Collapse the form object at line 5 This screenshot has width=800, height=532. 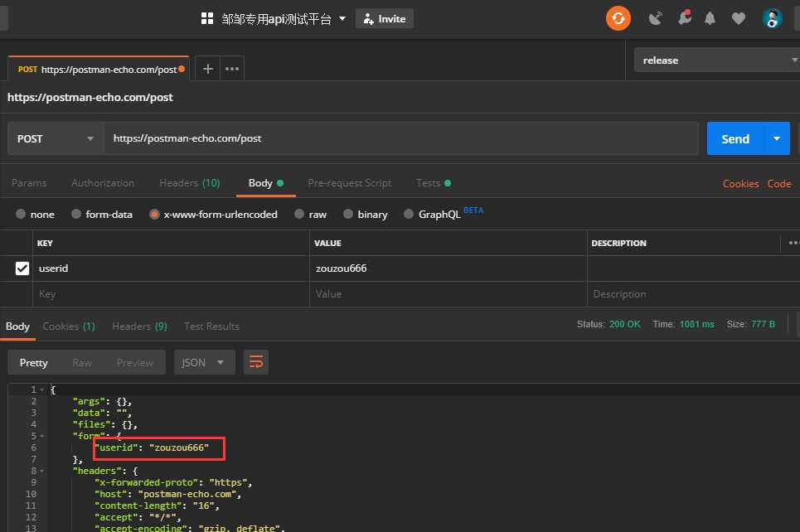pyautogui.click(x=41, y=436)
